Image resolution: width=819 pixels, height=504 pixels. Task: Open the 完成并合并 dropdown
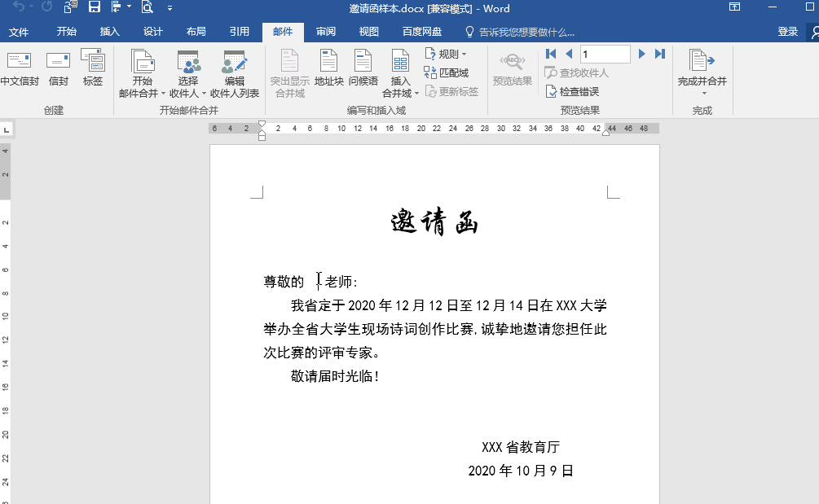pos(702,73)
